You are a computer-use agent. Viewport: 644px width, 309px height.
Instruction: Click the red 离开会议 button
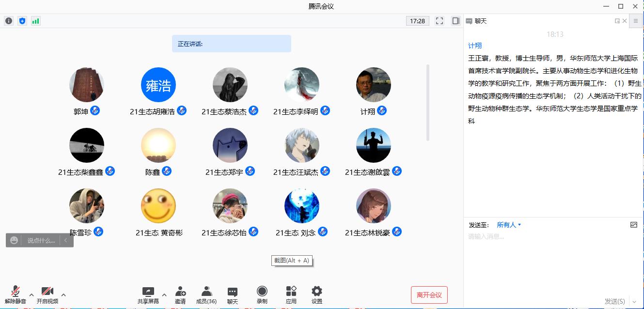pos(429,295)
